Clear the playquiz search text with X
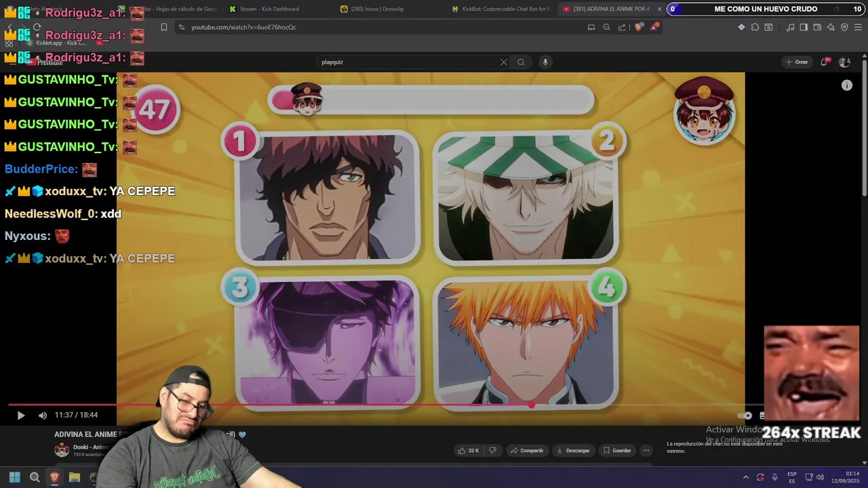The height and width of the screenshot is (488, 868). (x=503, y=62)
